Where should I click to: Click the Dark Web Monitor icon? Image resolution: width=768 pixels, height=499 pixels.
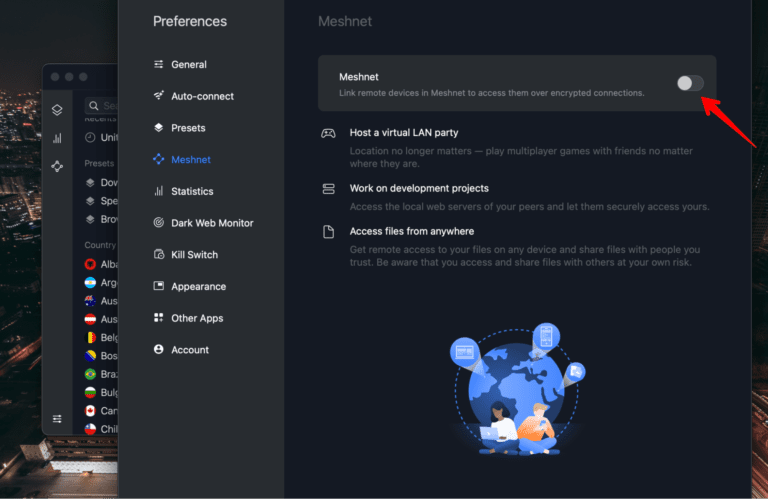[158, 223]
